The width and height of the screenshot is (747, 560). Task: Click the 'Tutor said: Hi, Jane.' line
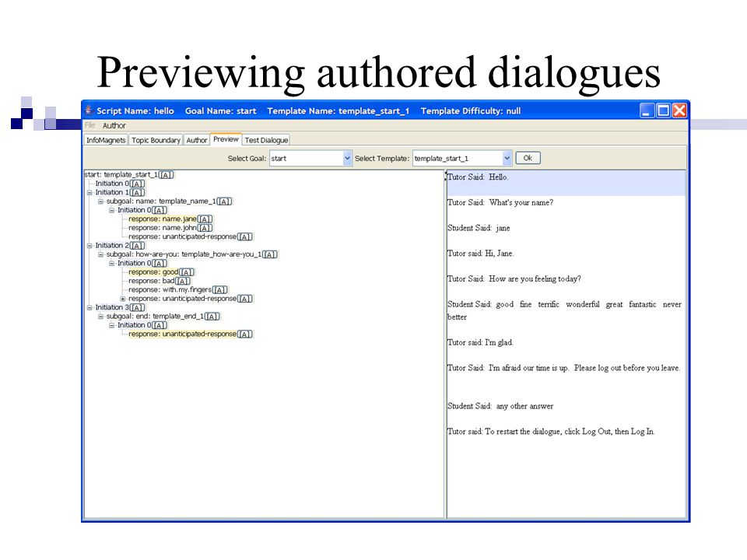coord(481,254)
